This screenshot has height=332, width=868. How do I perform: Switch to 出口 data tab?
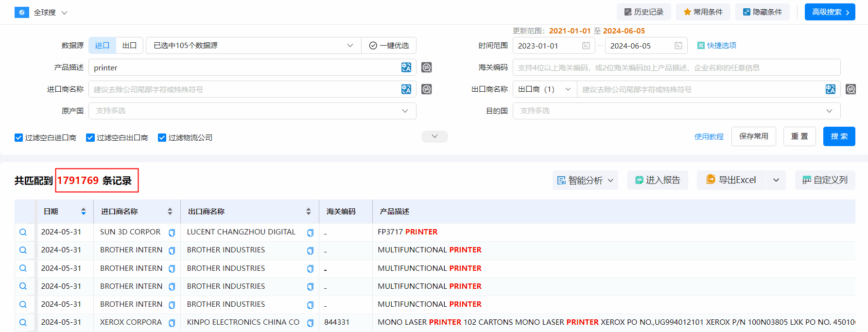129,46
